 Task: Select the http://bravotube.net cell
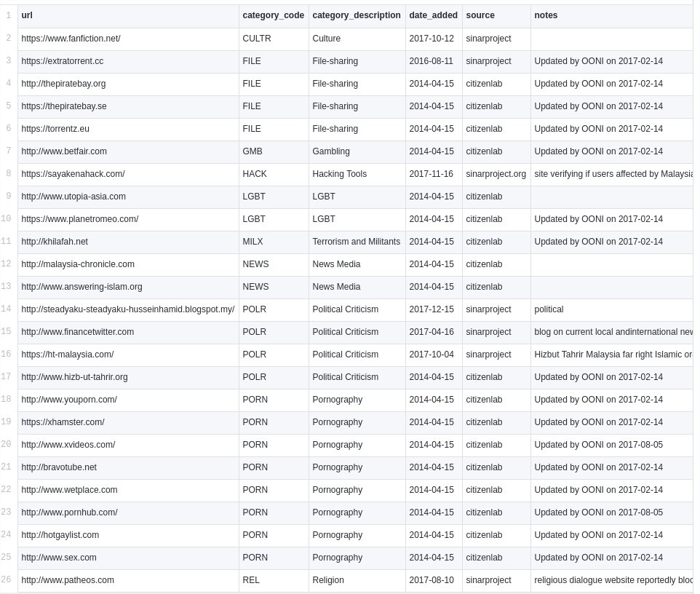[128, 467]
